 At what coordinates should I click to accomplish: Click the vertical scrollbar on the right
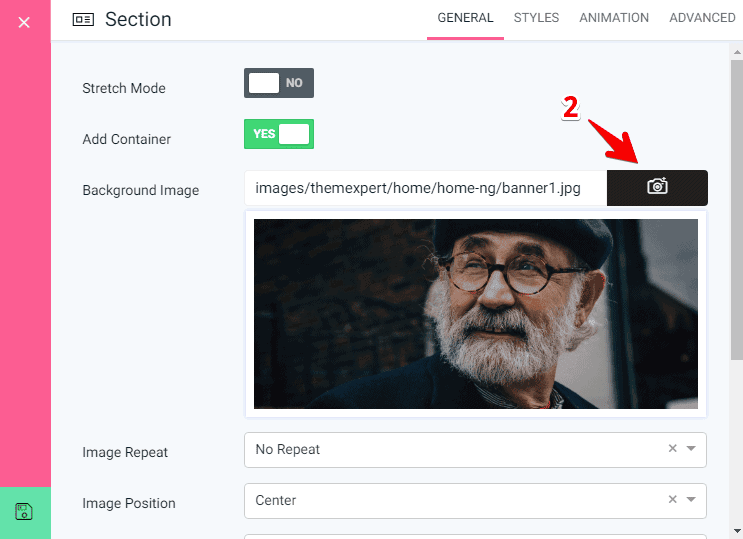point(736,200)
